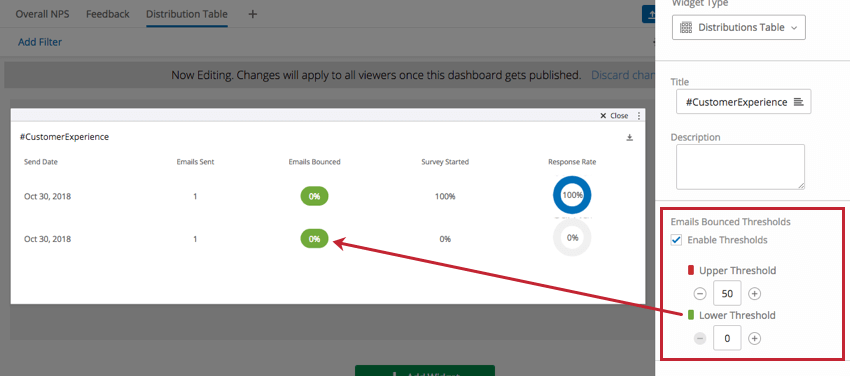Decrease Upper Threshold with minus icon
The height and width of the screenshot is (376, 850).
point(700,294)
